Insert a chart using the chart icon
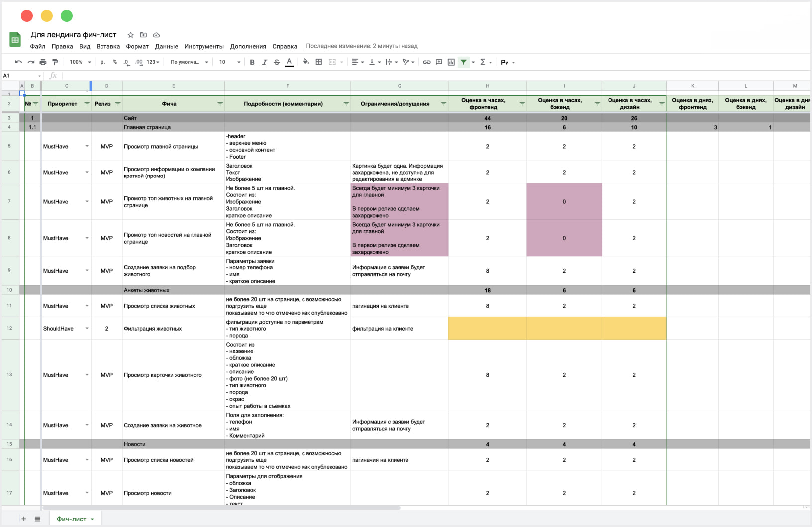 [451, 62]
